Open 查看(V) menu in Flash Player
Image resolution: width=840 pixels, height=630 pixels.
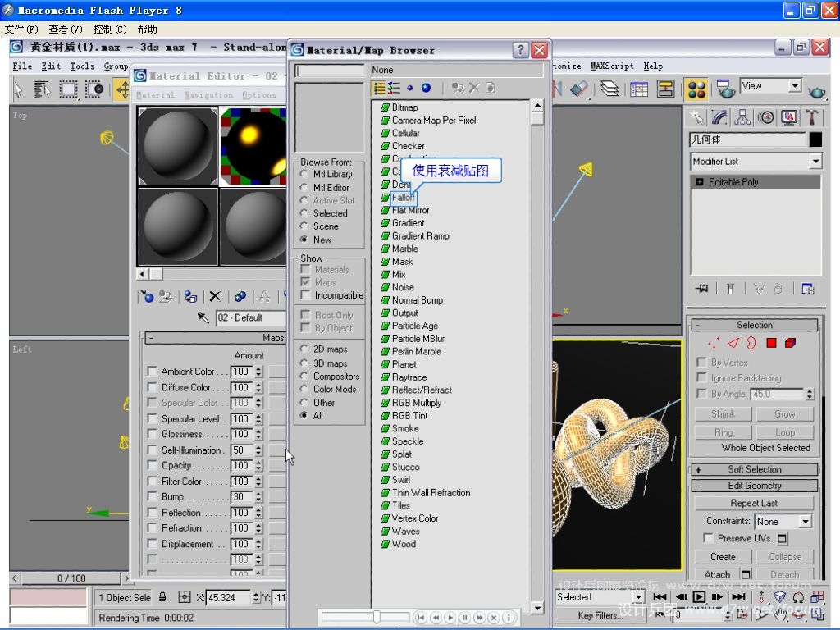[66, 29]
